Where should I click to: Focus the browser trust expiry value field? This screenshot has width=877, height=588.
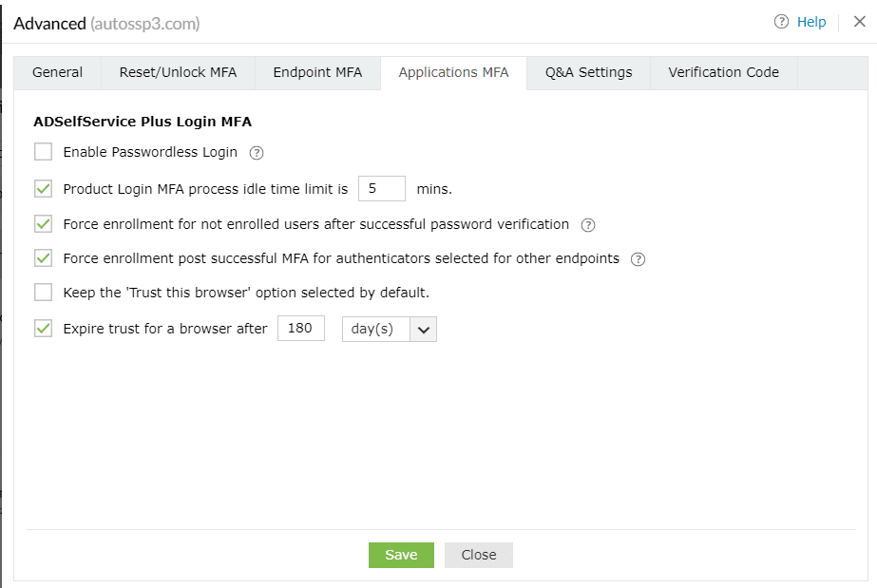point(301,328)
